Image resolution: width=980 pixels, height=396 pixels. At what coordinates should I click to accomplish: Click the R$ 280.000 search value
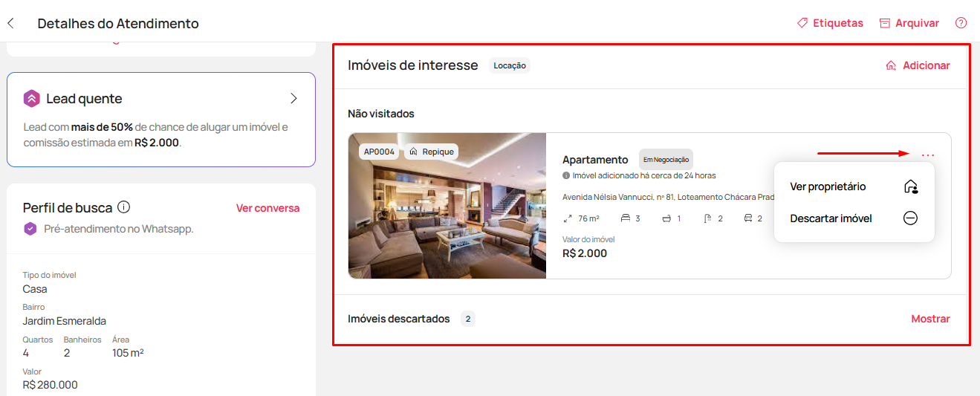(x=51, y=385)
